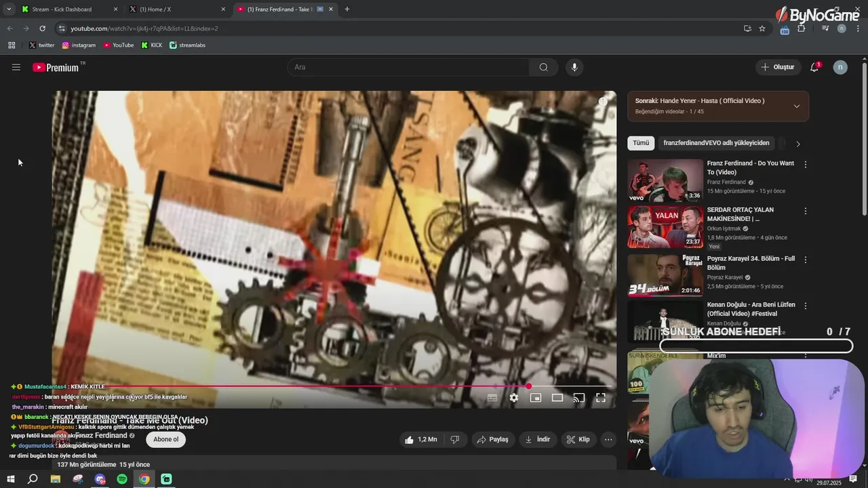The width and height of the screenshot is (868, 488).
Task: Open the twitter bookmark
Action: [x=41, y=45]
